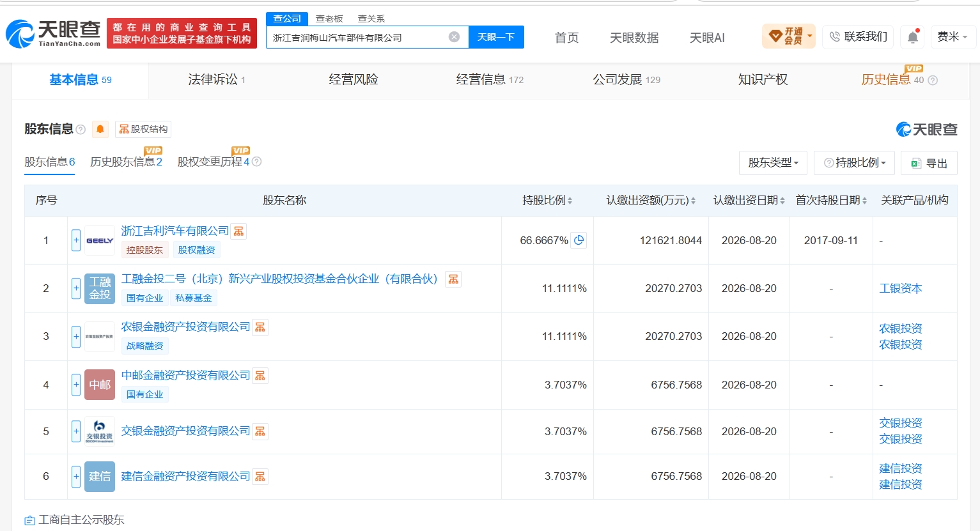980x531 pixels.
Task: Click the 联系我们 button
Action: [859, 37]
